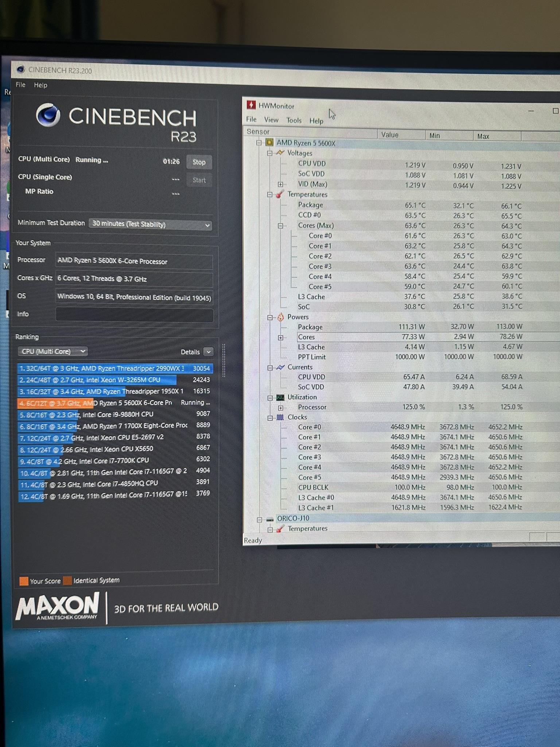Open HWMonitor View menu
This screenshot has width=560, height=747.
271,120
